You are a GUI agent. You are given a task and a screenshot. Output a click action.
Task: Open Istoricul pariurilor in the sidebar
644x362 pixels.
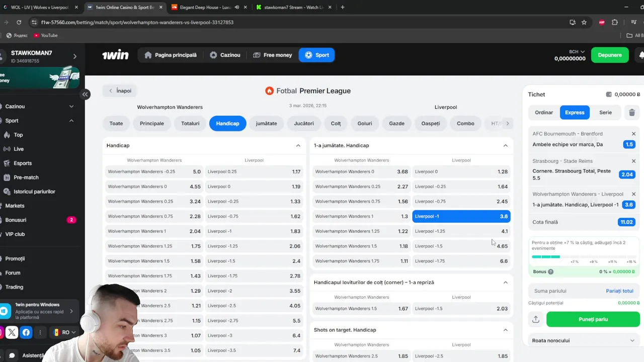34,192
